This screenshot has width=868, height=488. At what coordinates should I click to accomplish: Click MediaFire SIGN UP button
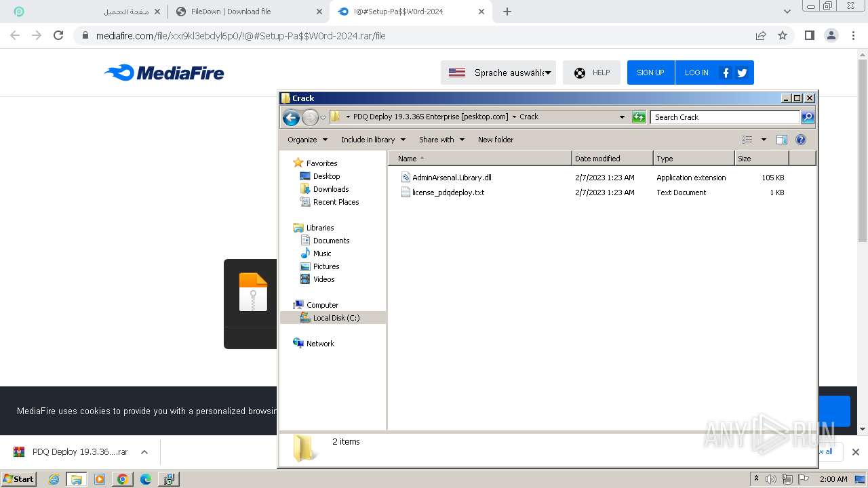tap(650, 73)
